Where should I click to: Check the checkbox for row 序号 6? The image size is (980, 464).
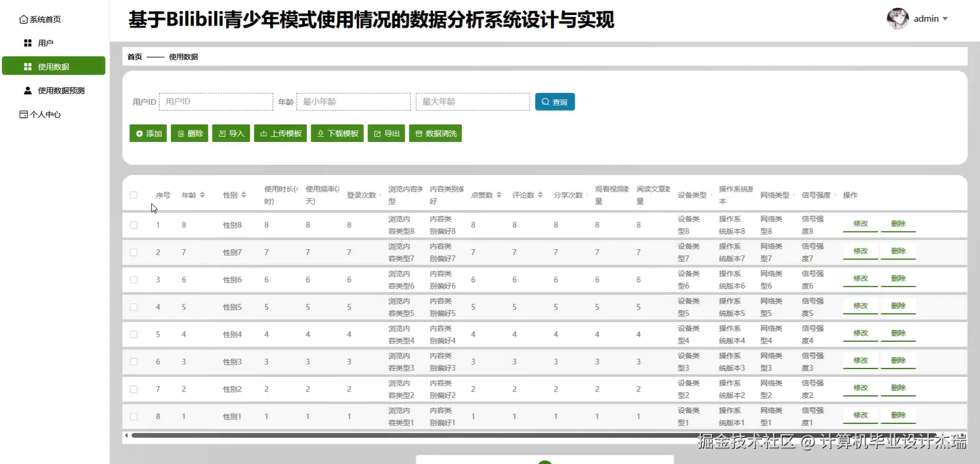134,362
